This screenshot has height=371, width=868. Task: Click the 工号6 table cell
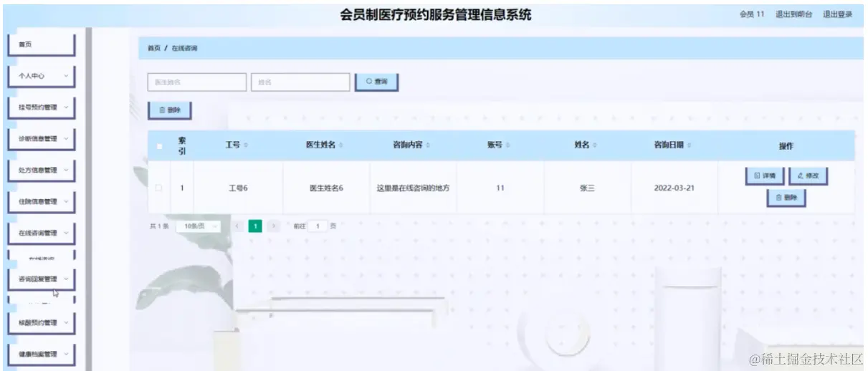(x=238, y=188)
